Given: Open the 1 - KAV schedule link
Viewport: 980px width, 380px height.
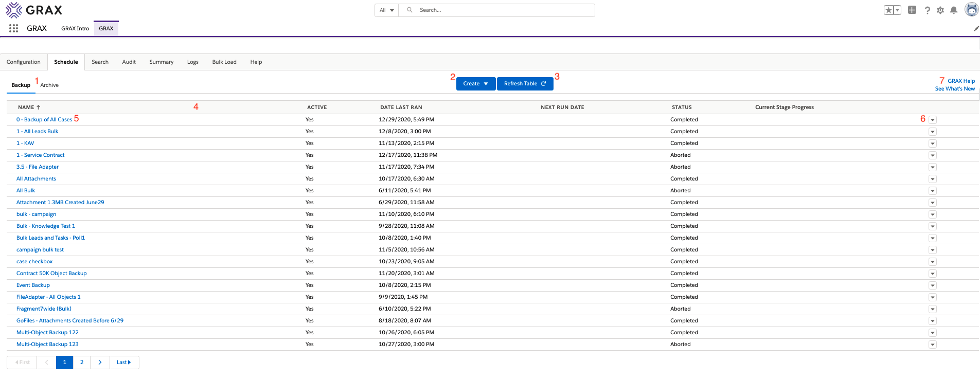Looking at the screenshot, I should [25, 143].
